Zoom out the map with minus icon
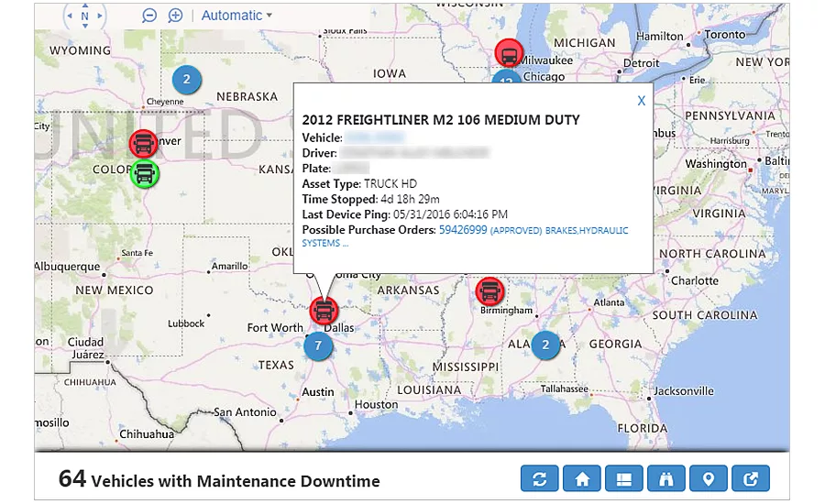The width and height of the screenshot is (825, 504). point(149,16)
